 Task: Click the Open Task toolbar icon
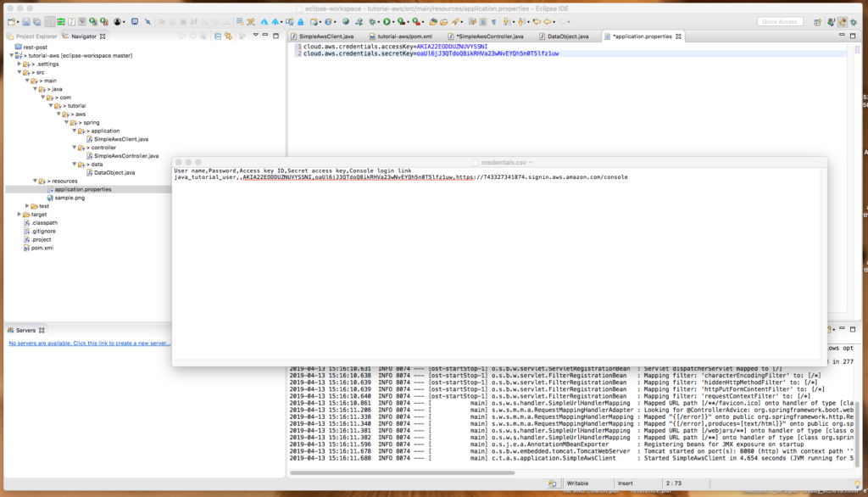click(444, 21)
